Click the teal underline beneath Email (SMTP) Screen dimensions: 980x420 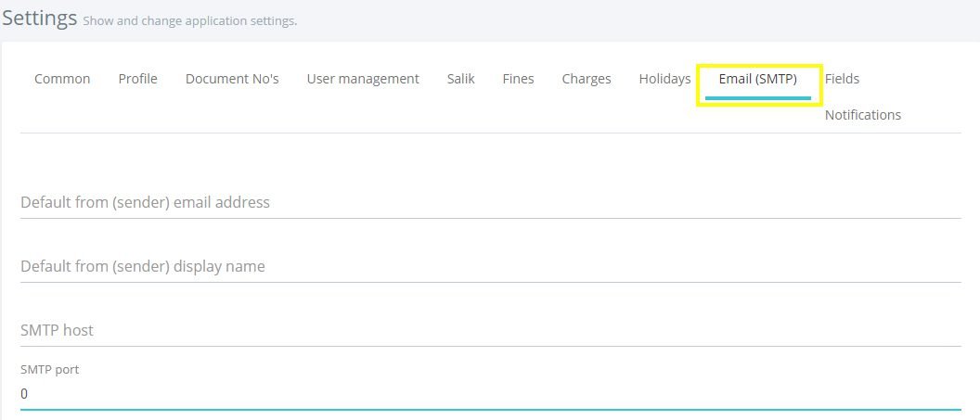[x=757, y=98]
